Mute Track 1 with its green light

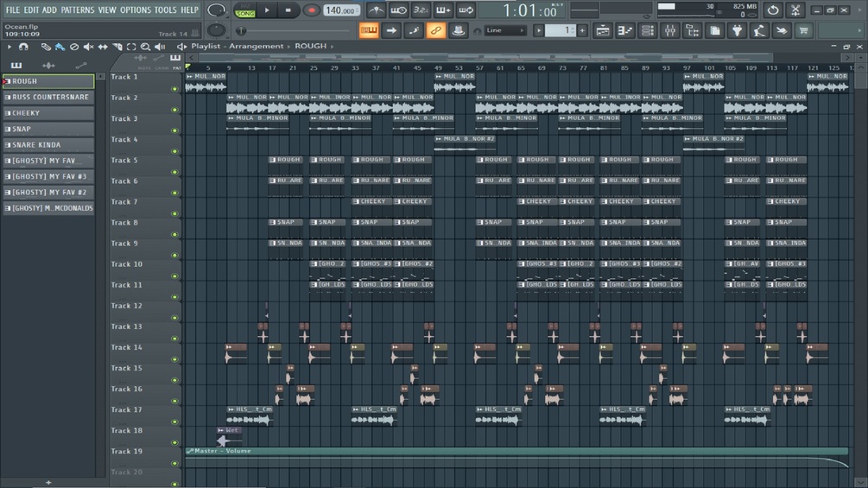coord(175,88)
